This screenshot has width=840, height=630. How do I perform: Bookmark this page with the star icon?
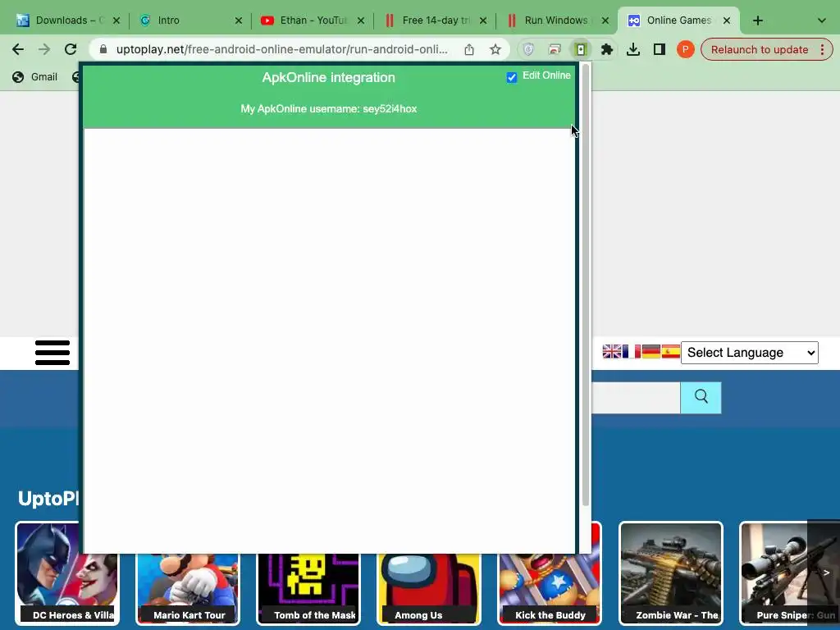click(x=495, y=50)
